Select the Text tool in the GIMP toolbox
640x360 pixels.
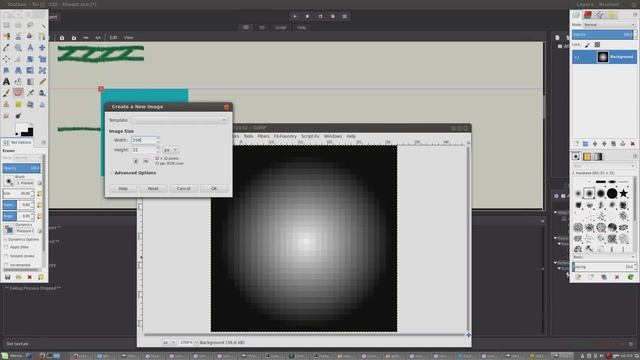coord(6,82)
